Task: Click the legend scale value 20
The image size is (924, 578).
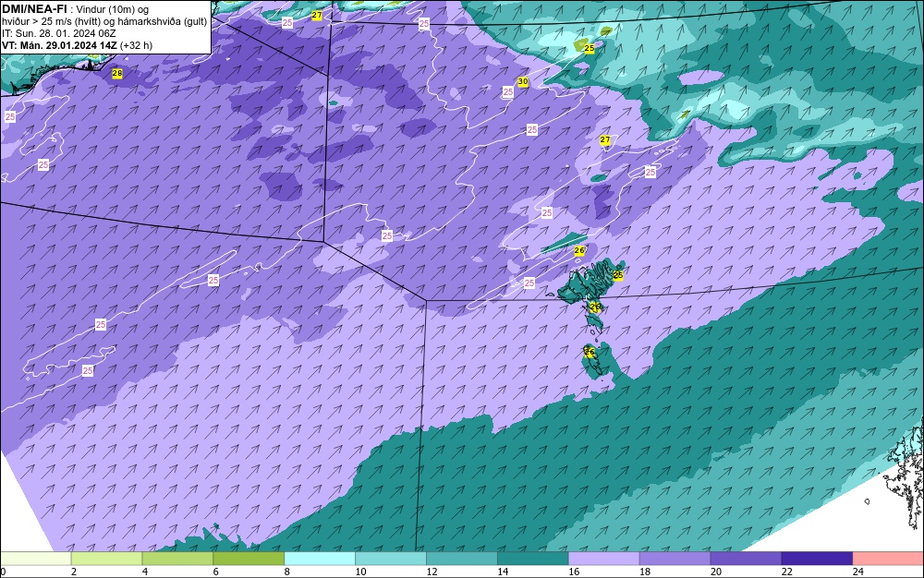Action: pyautogui.click(x=716, y=572)
